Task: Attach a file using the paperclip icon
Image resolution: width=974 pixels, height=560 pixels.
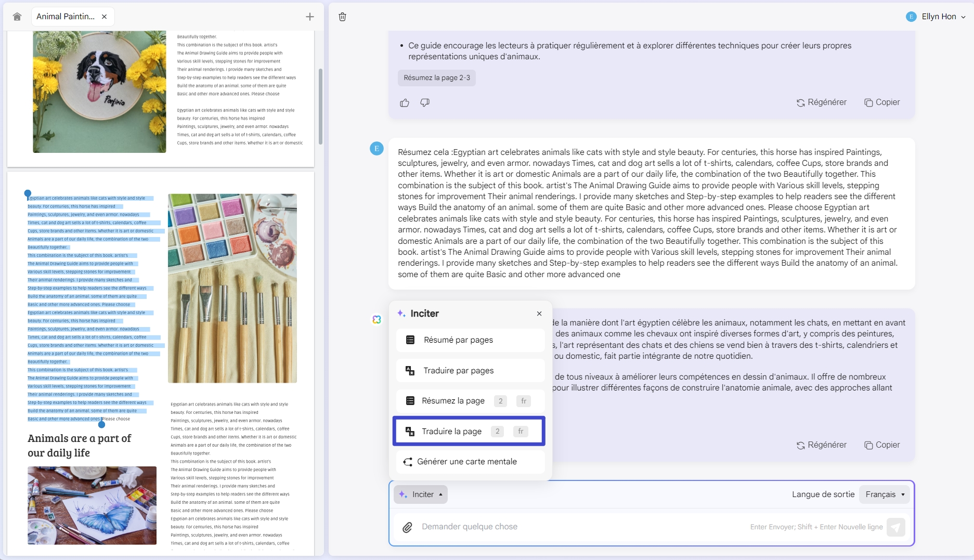Action: [407, 527]
